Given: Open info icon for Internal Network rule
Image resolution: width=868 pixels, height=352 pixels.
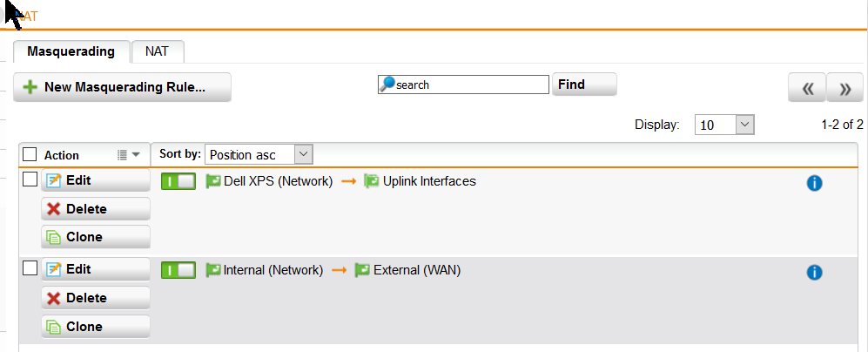Looking at the screenshot, I should [814, 272].
